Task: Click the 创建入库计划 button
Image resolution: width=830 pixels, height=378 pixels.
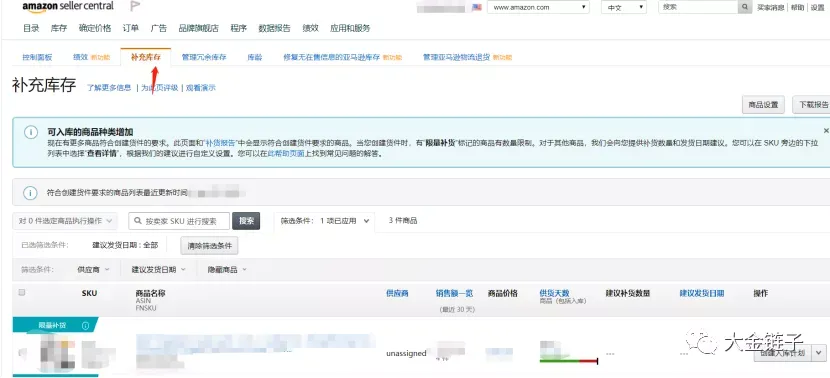Action: (783, 353)
